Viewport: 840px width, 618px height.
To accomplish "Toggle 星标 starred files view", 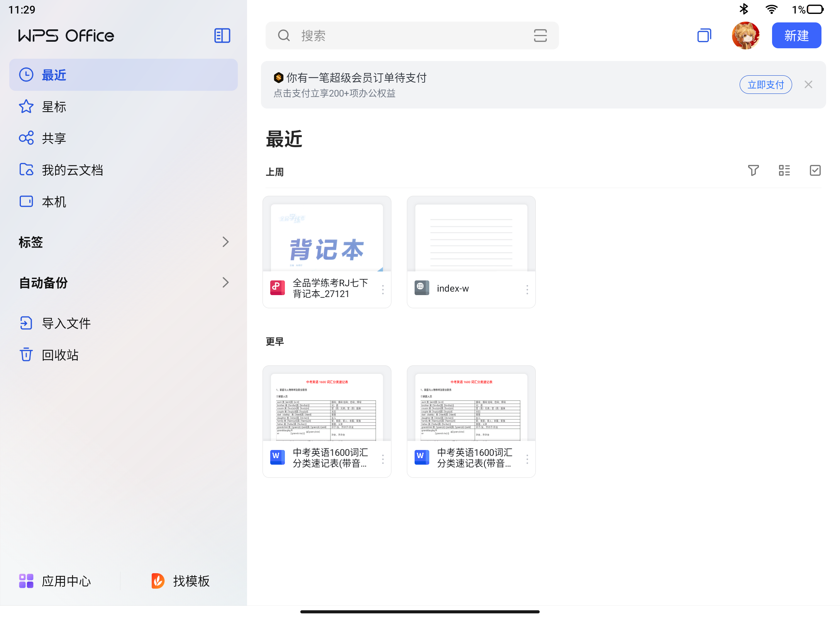I will point(54,107).
